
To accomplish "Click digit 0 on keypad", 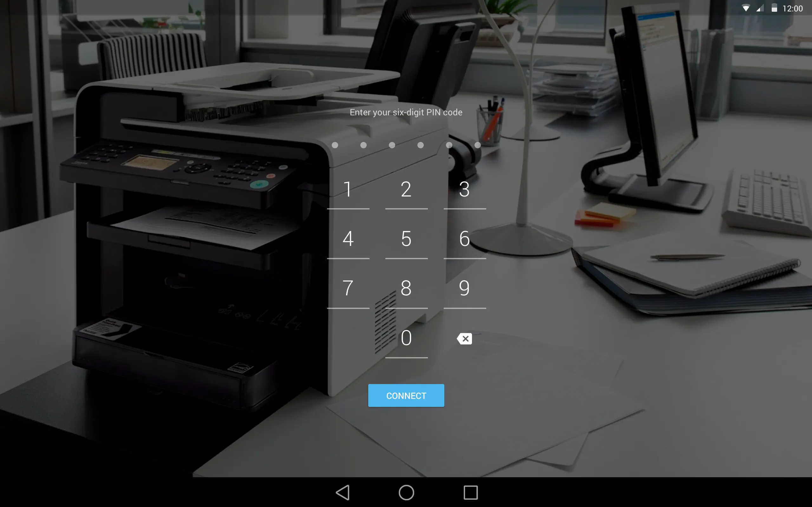I will click(406, 338).
